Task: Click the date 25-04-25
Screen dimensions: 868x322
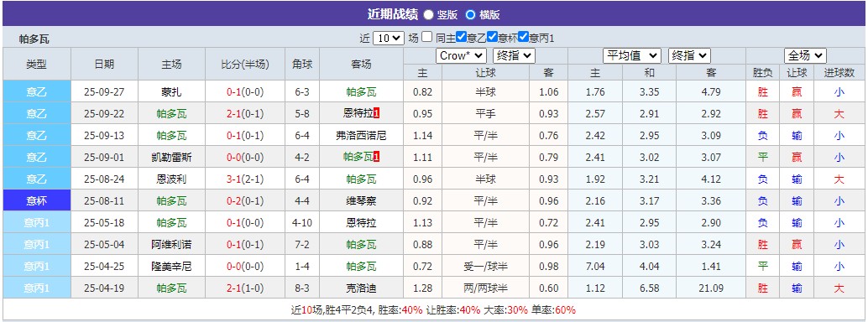Action: click(x=104, y=266)
